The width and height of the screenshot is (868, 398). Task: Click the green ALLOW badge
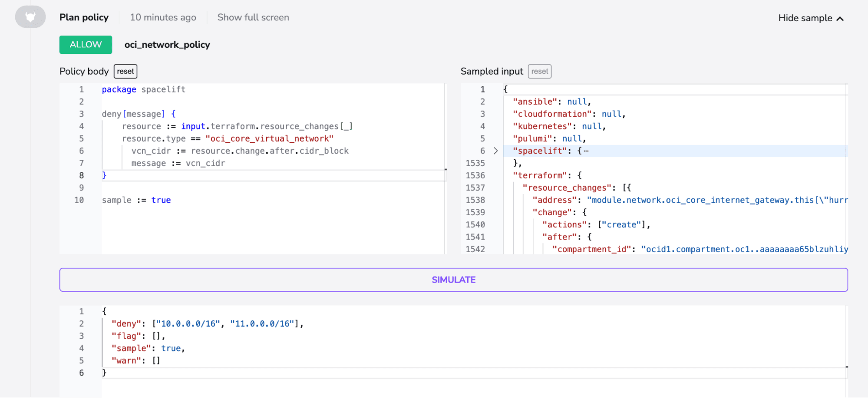click(86, 45)
